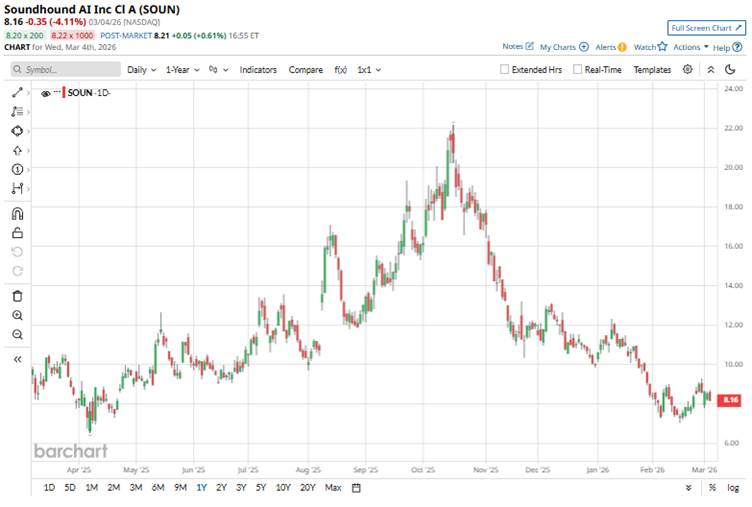The image size is (752, 507).
Task: Zoom in on the chart
Action: pos(17,315)
